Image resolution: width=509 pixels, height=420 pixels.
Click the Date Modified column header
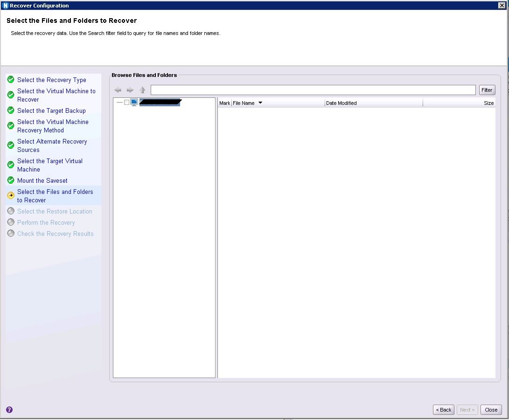point(373,103)
